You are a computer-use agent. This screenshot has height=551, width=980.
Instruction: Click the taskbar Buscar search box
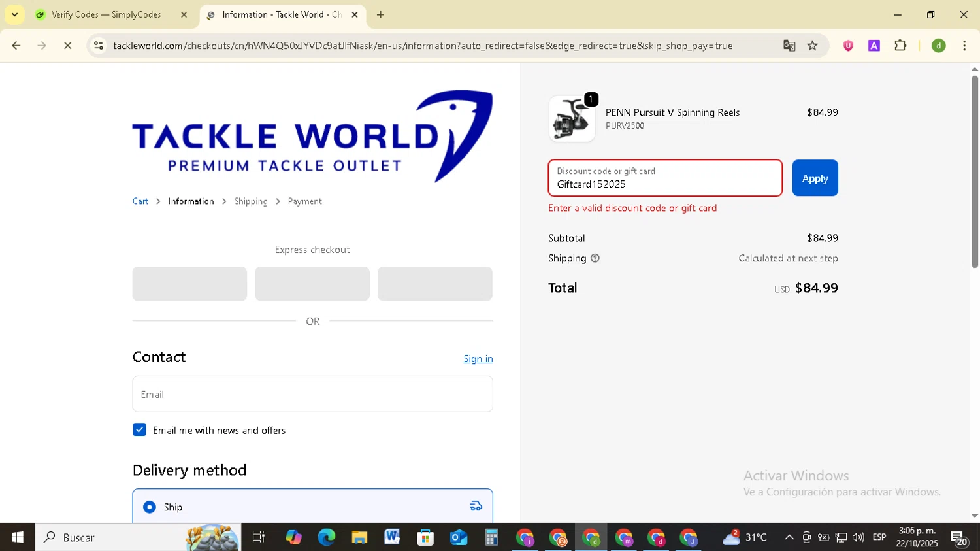click(137, 537)
